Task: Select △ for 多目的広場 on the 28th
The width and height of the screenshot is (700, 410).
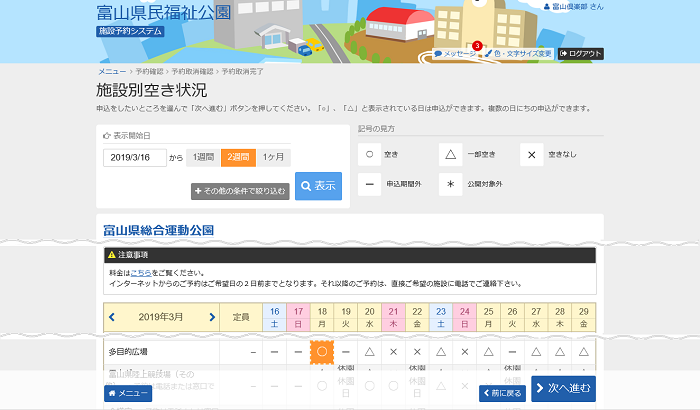Action: [560, 352]
